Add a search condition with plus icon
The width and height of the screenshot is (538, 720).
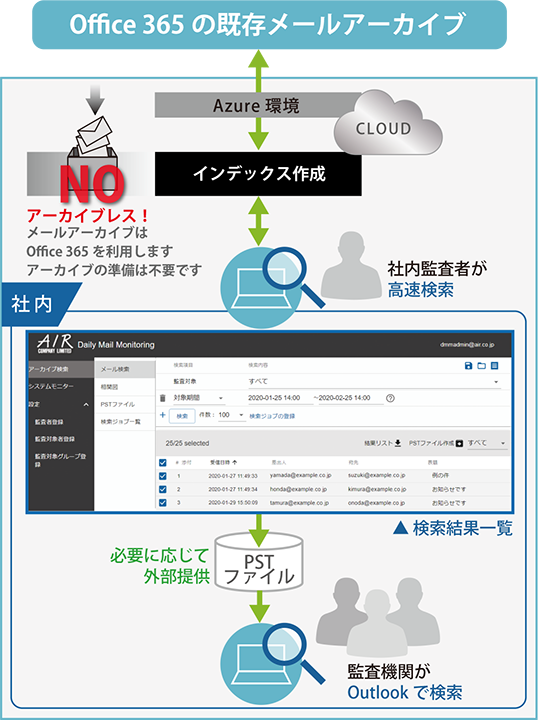162,415
